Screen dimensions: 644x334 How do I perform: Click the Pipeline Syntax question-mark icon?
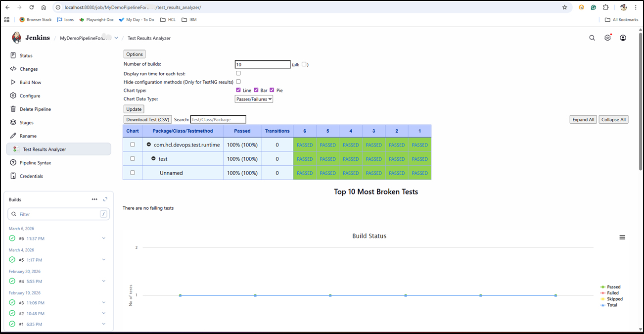(13, 162)
